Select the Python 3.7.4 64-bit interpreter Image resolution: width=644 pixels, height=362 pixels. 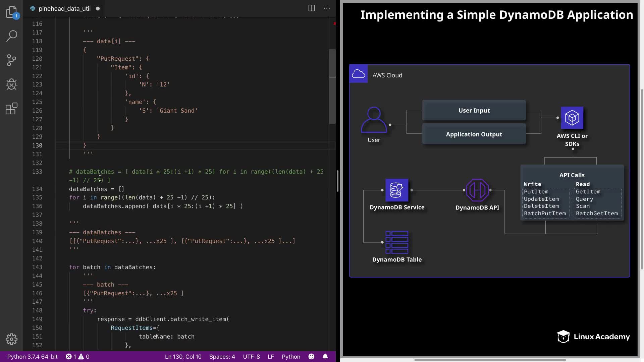32,357
